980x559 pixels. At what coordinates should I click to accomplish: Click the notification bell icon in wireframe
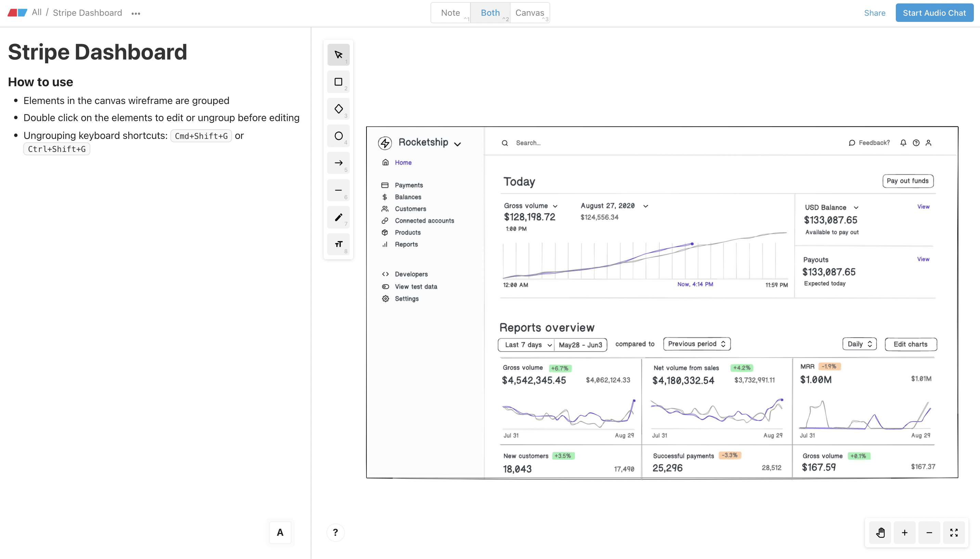[x=903, y=143]
